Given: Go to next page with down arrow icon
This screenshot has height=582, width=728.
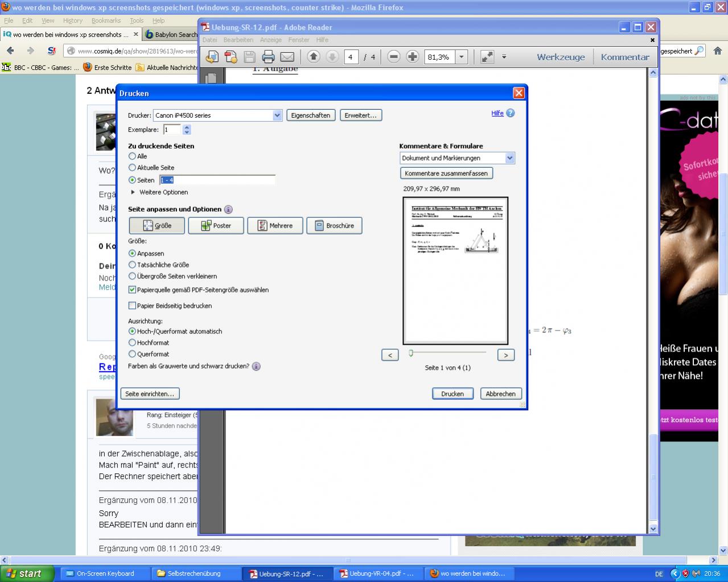Looking at the screenshot, I should tap(332, 56).
